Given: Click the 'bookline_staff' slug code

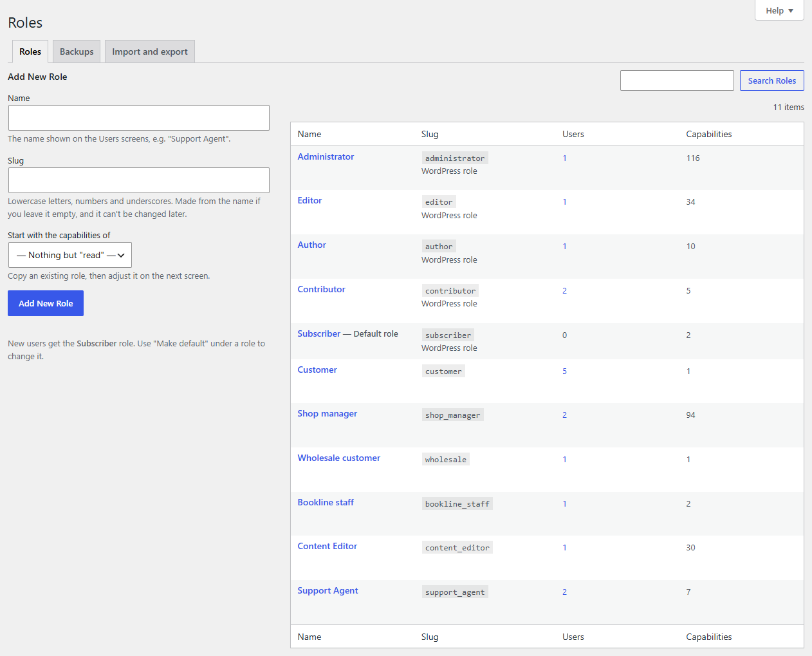Looking at the screenshot, I should pos(457,503).
